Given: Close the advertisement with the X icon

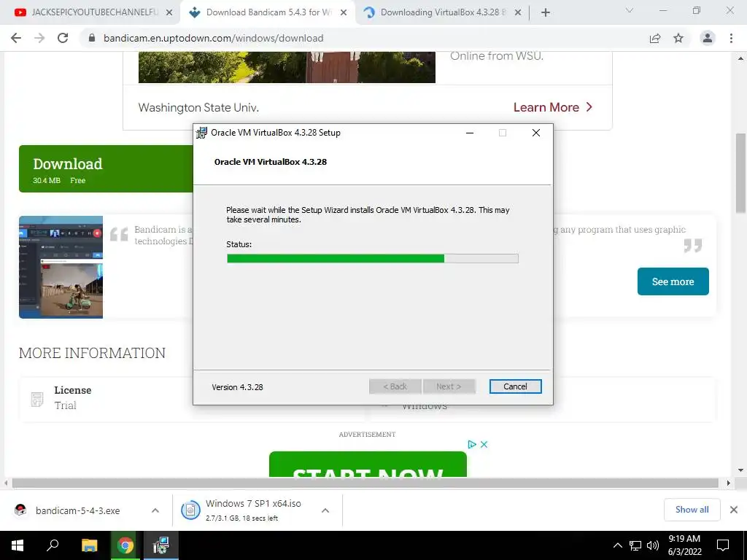Looking at the screenshot, I should 484,444.
